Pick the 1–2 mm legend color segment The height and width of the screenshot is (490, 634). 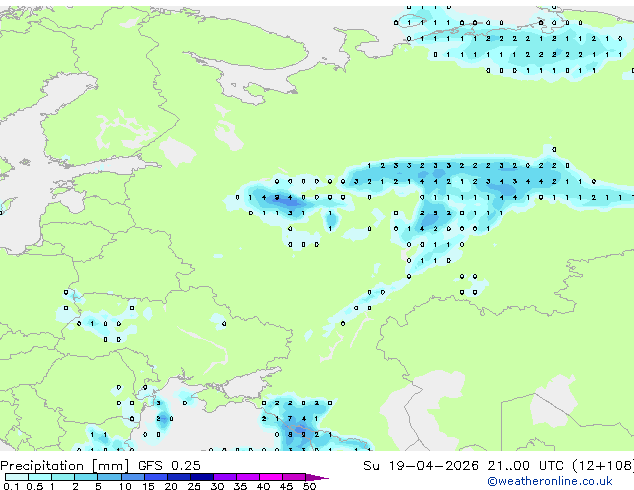(x=63, y=477)
